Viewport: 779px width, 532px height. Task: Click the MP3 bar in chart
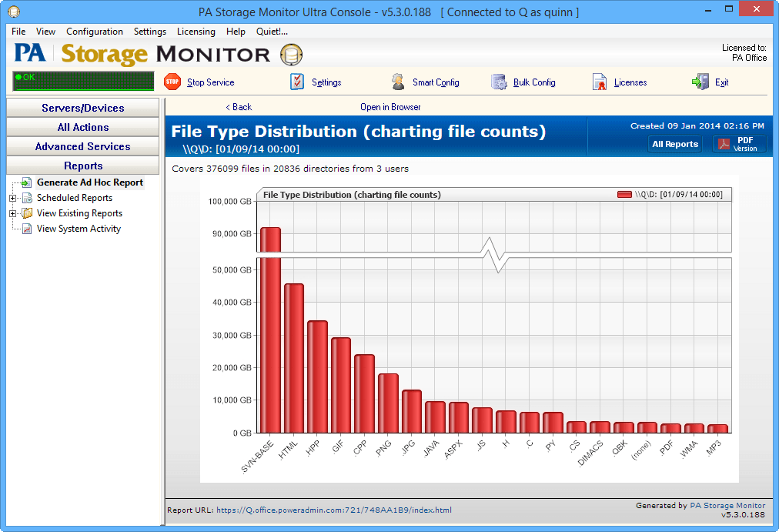(x=717, y=429)
